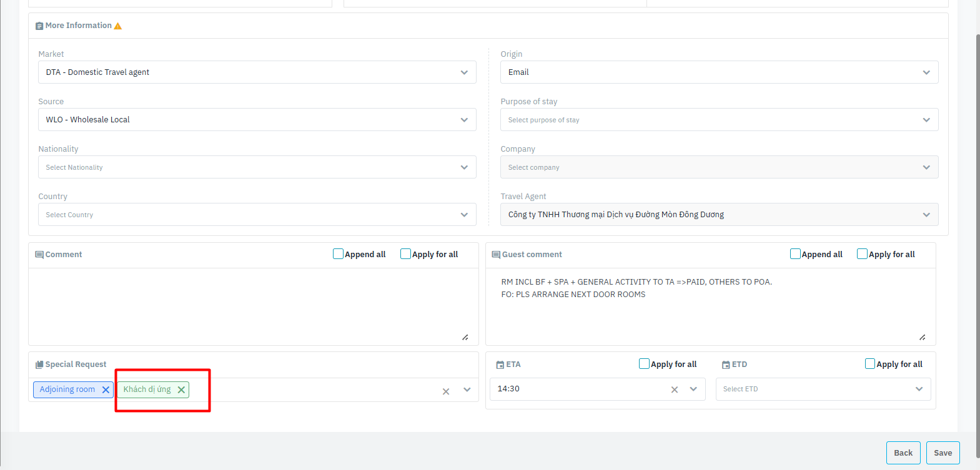The image size is (980, 470).
Task: Toggle Apply for all for ETD
Action: coord(869,364)
